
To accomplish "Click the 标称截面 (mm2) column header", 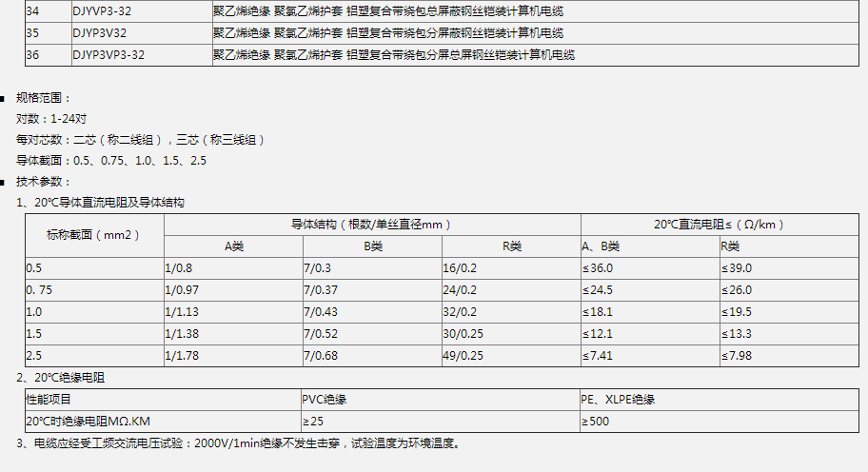I will (94, 234).
